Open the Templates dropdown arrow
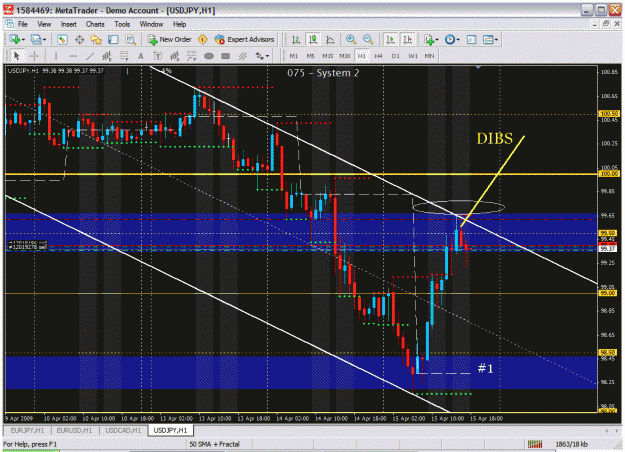The height and width of the screenshot is (452, 625). click(x=497, y=39)
